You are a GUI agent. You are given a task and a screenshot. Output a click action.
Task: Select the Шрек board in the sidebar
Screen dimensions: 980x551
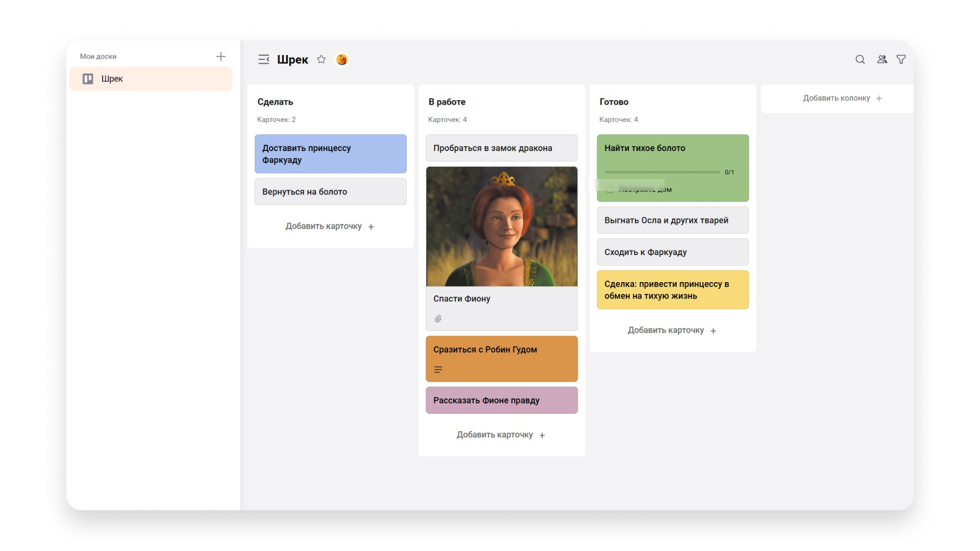151,79
